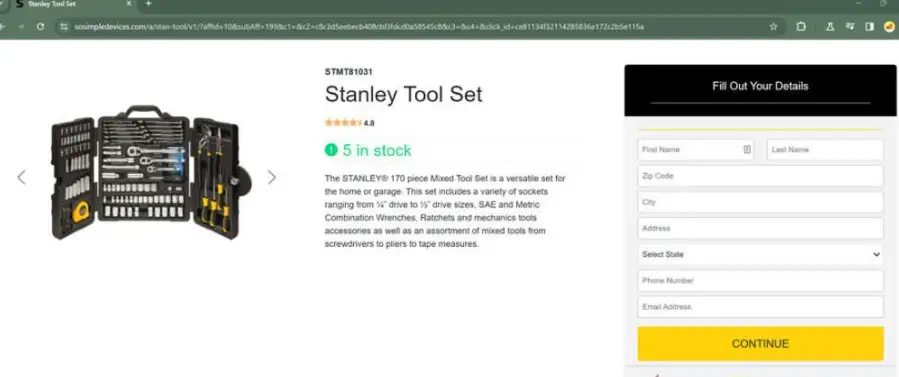This screenshot has width=899, height=377.
Task: Click into the Email Address field
Action: click(x=760, y=307)
